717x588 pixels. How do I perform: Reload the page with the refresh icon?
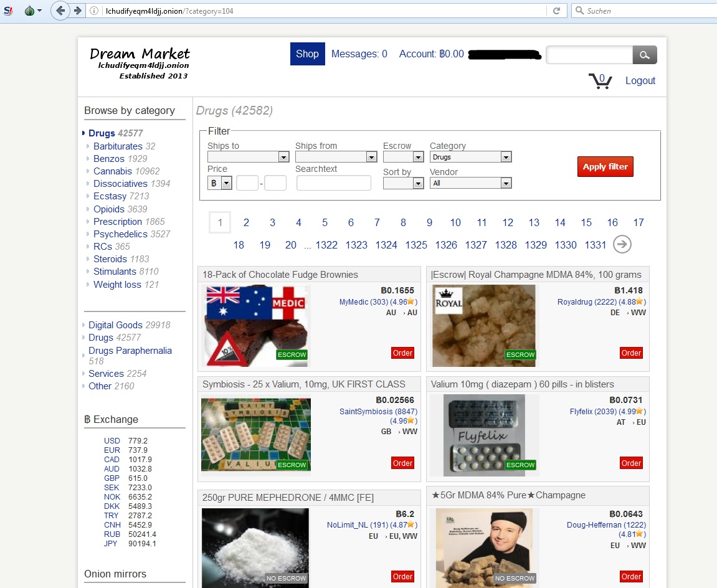click(556, 11)
